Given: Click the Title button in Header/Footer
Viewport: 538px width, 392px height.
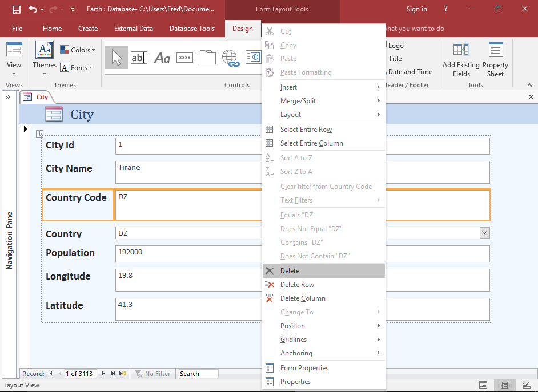Looking at the screenshot, I should tap(394, 59).
